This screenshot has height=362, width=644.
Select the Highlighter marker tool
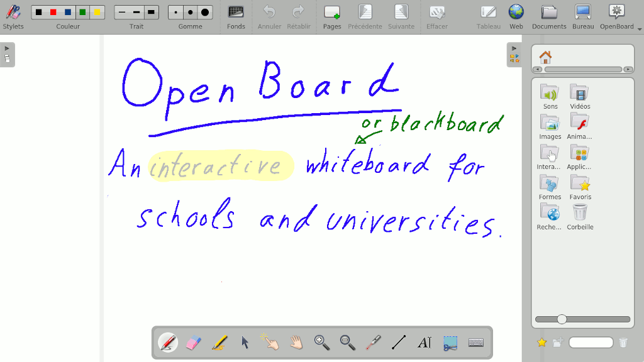pyautogui.click(x=219, y=343)
